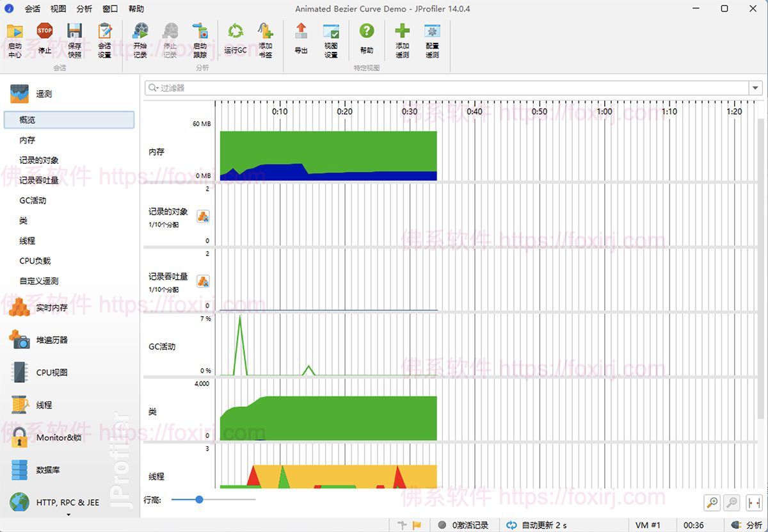The width and height of the screenshot is (768, 532).
Task: Click the 导出 export icon
Action: [301, 40]
